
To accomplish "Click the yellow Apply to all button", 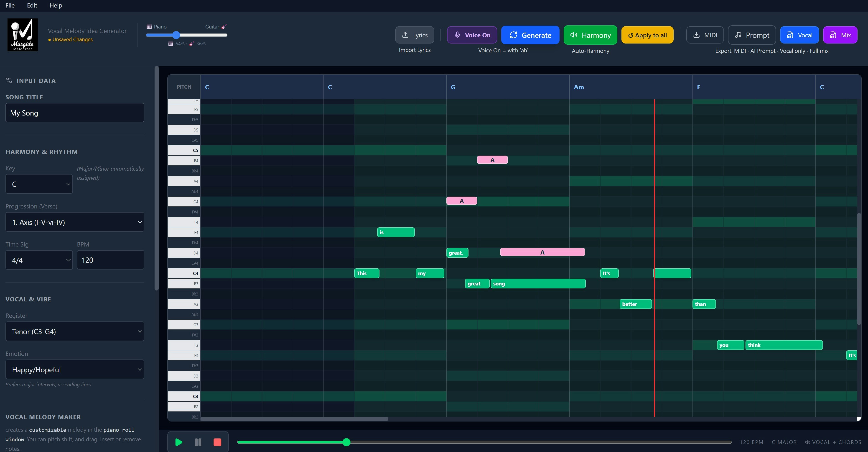I will 647,35.
